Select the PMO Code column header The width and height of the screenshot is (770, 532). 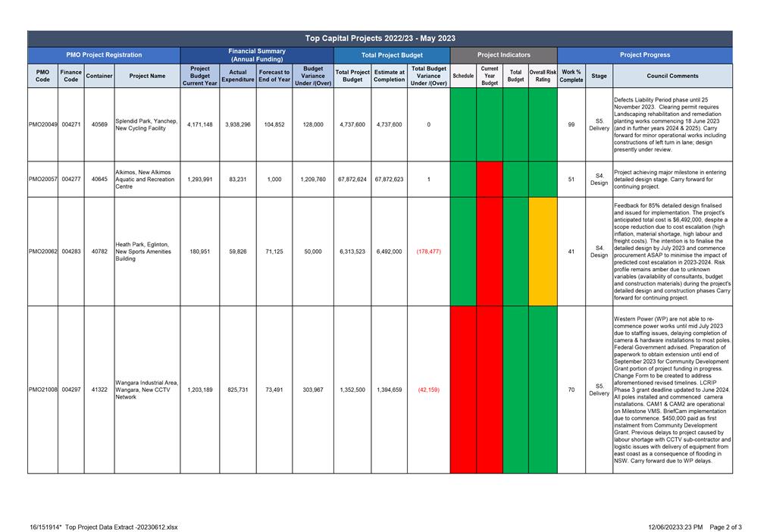42,76
